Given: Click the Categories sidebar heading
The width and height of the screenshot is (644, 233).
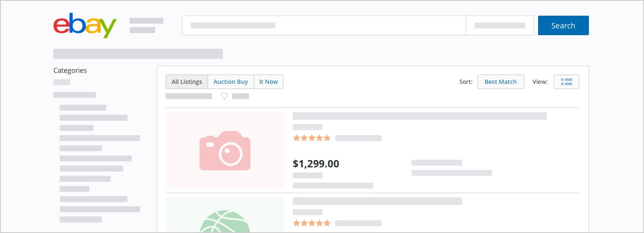Looking at the screenshot, I should [70, 70].
